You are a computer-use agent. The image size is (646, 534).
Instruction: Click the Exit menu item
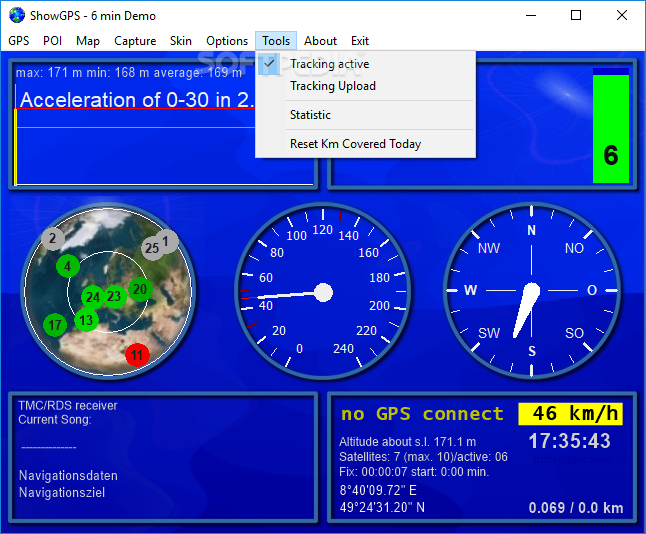click(x=360, y=41)
